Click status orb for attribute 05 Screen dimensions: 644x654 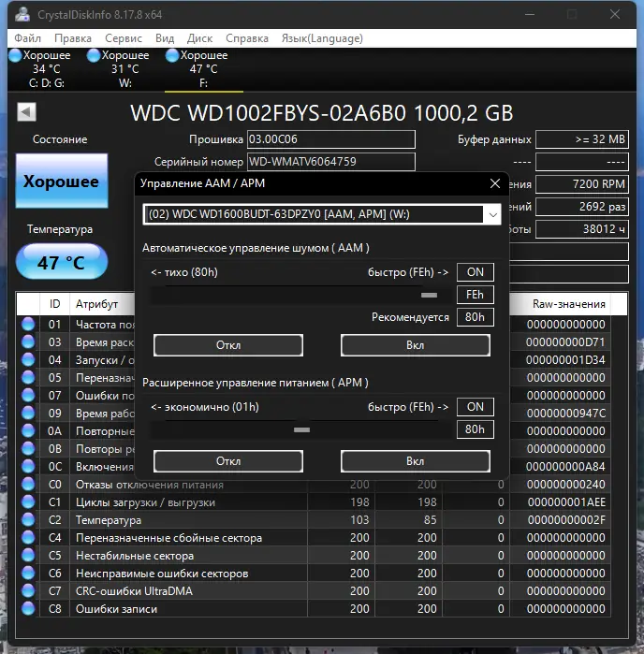click(x=28, y=377)
